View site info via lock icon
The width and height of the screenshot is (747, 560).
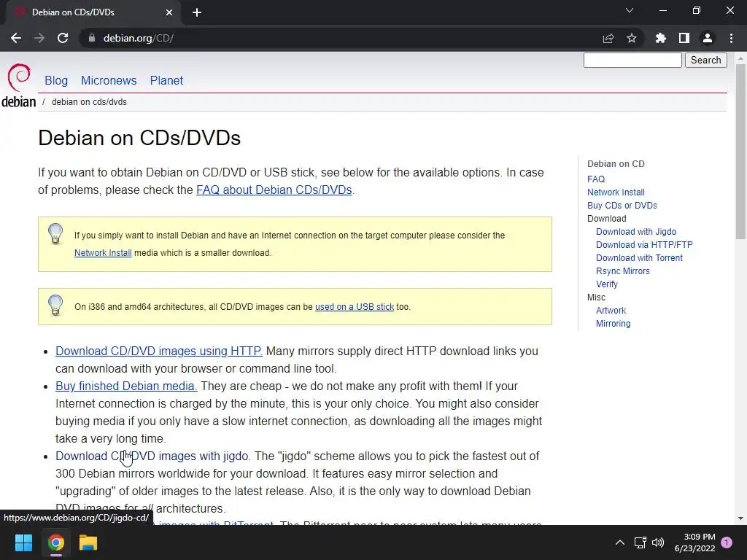point(92,38)
